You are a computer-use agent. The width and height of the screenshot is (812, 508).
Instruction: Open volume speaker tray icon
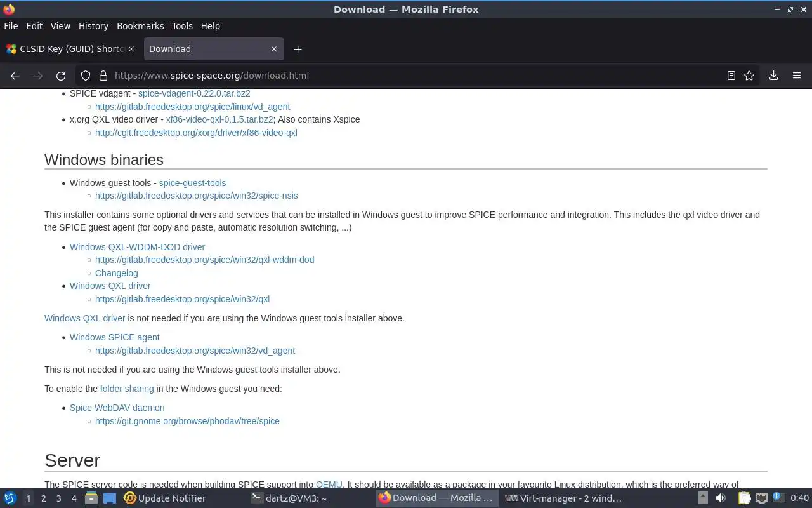[x=721, y=498]
